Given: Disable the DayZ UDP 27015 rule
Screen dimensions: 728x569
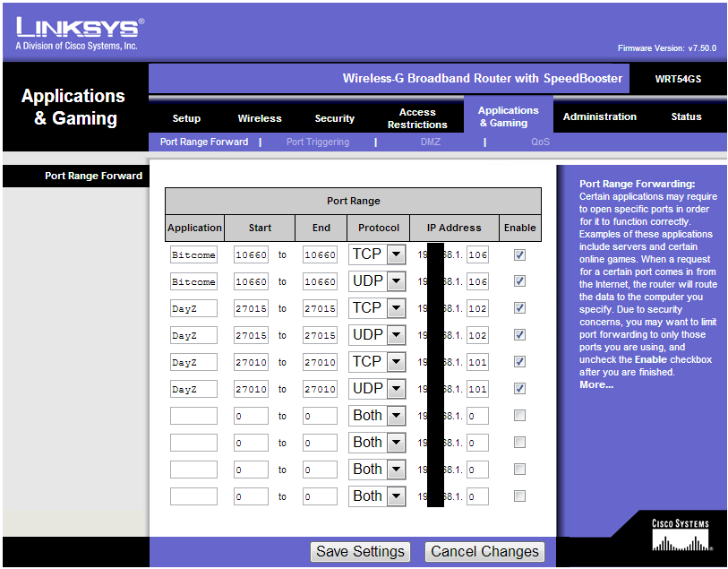Looking at the screenshot, I should coord(519,335).
